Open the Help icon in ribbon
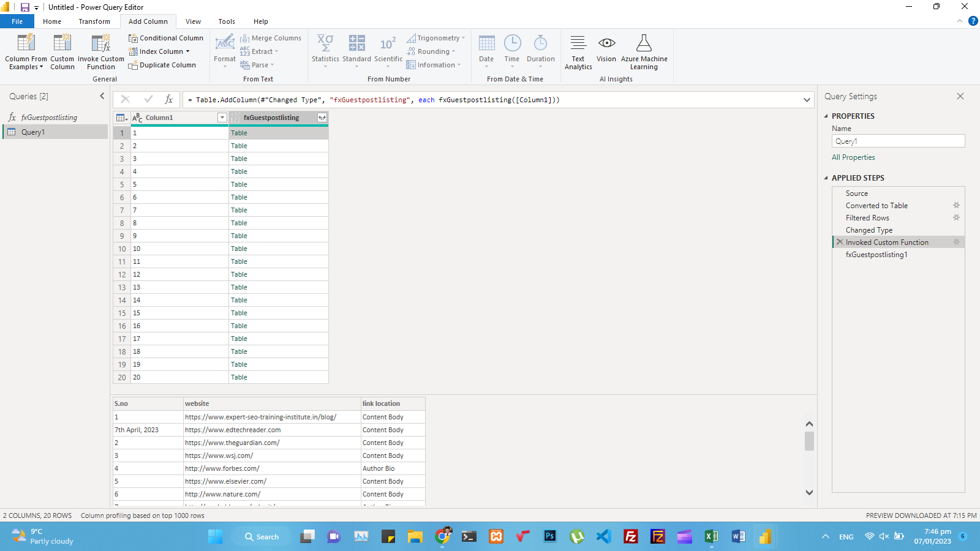Screen dimensions: 980x551 [x=973, y=21]
